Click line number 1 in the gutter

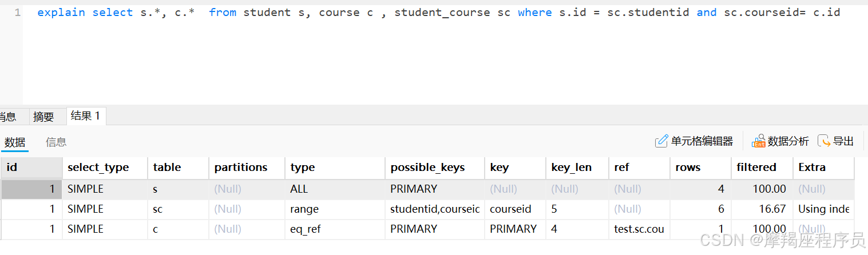click(17, 12)
